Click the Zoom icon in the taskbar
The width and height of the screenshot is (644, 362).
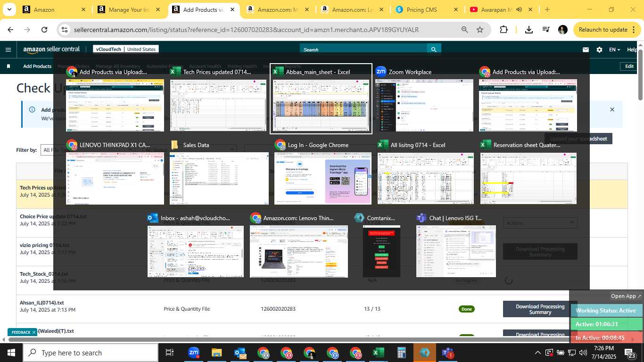click(194, 353)
